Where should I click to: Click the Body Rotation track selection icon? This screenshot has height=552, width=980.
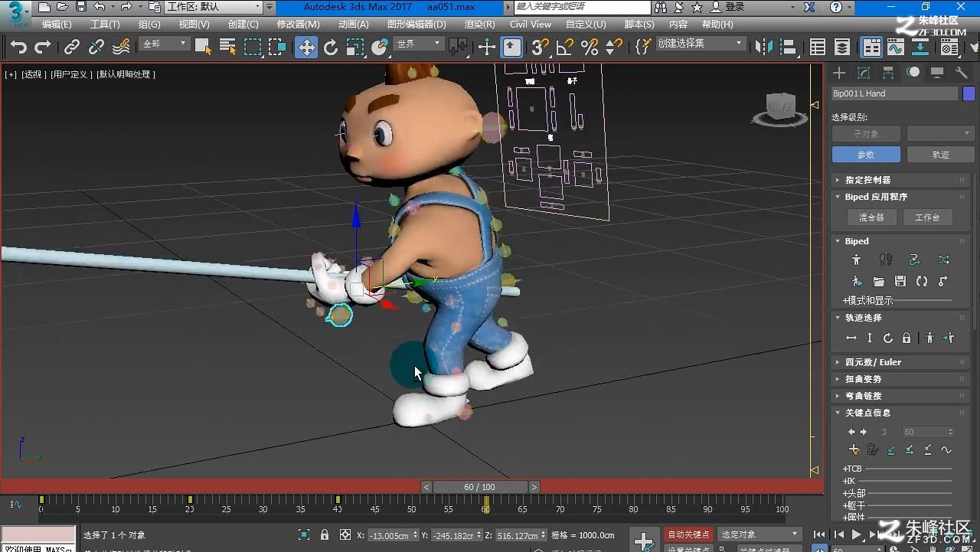(x=888, y=338)
